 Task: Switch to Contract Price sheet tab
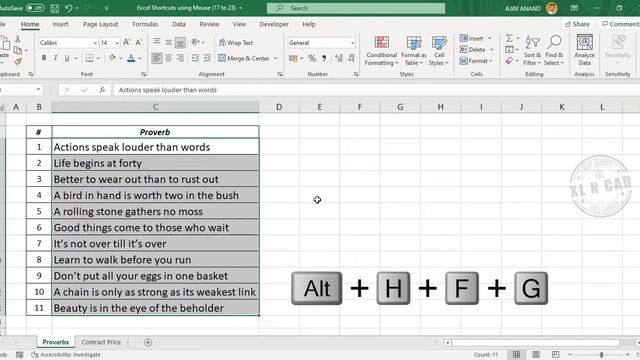[101, 342]
